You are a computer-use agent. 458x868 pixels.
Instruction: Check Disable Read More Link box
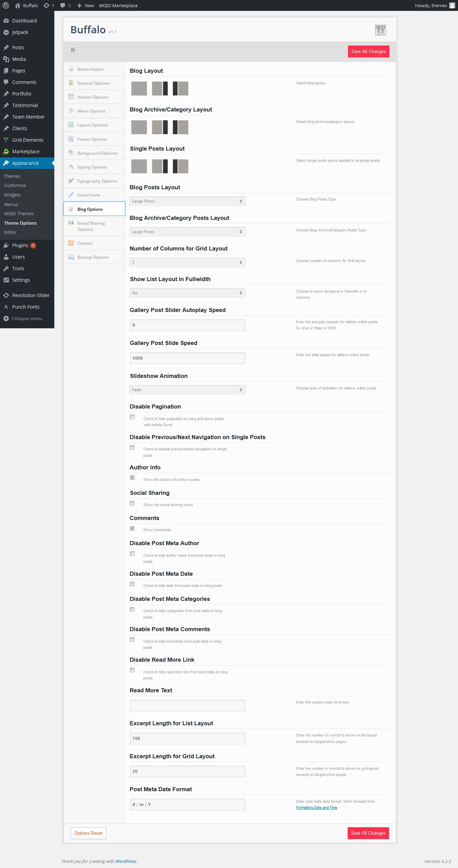[132, 670]
